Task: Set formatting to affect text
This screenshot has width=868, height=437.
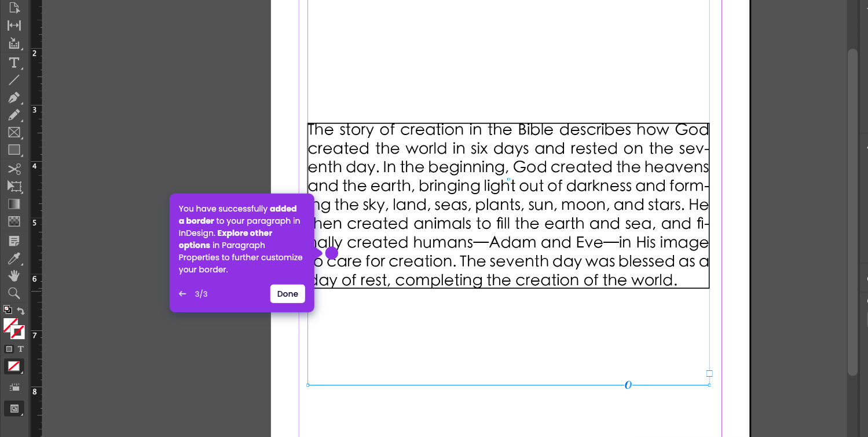Action: pyautogui.click(x=21, y=349)
